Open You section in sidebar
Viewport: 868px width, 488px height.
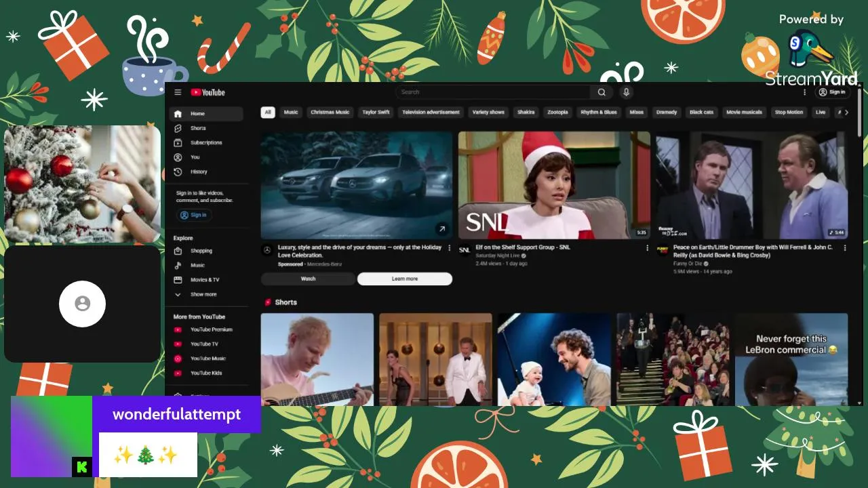(x=206, y=157)
